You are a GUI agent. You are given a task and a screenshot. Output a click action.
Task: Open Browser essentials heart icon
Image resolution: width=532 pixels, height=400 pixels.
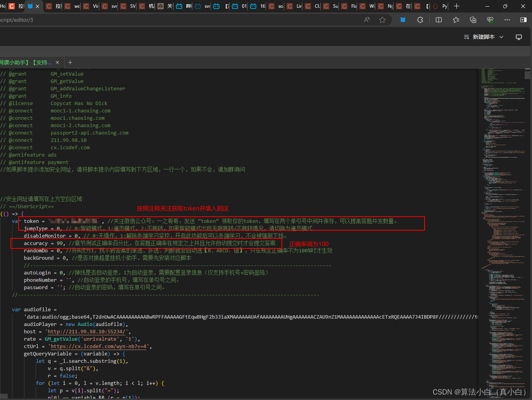pyautogui.click(x=490, y=20)
